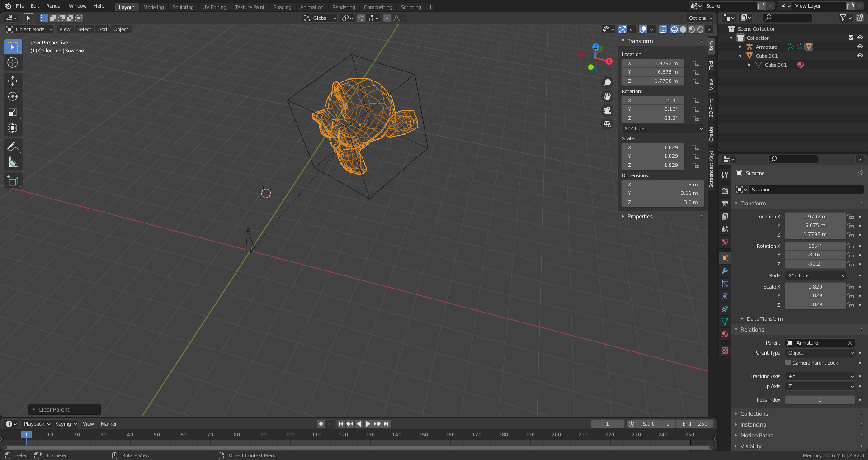
Task: Activate the Scale tool
Action: tap(13, 112)
